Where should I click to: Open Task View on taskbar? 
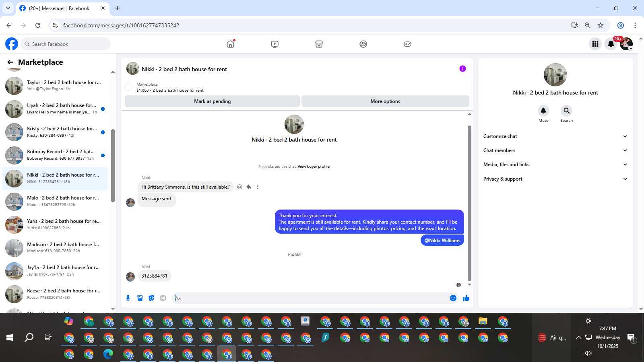48,337
